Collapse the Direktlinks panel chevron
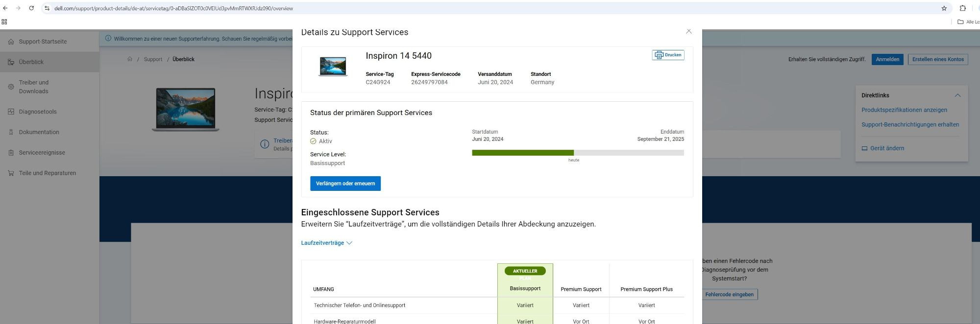 click(x=957, y=95)
